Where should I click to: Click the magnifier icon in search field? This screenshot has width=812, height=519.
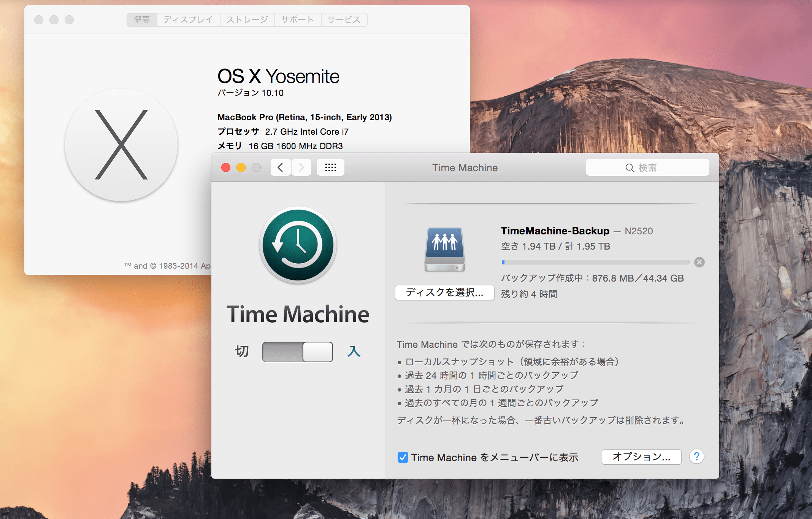630,168
